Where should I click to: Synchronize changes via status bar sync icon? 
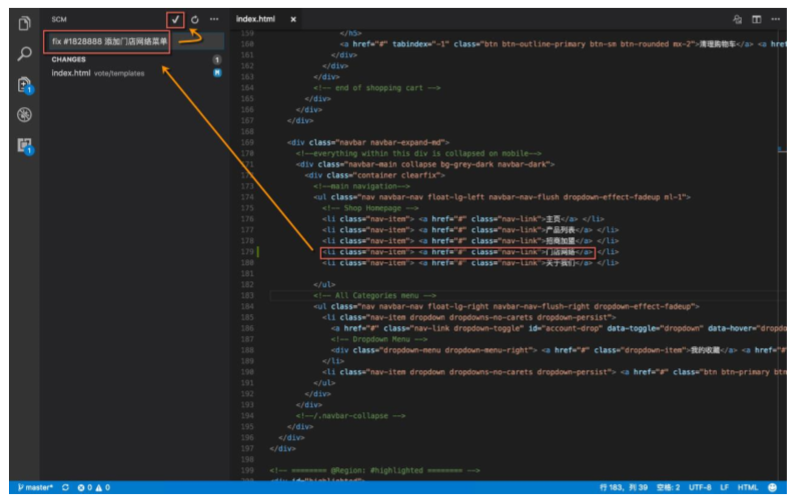pyautogui.click(x=65, y=487)
